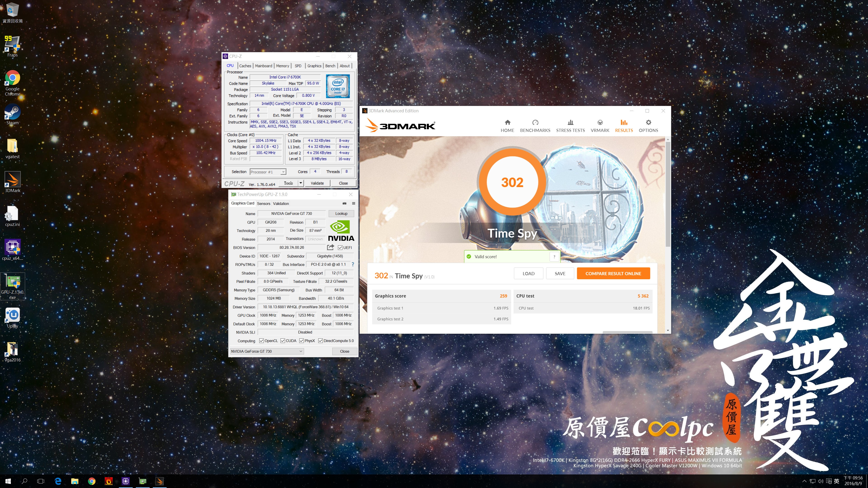Viewport: 868px width, 488px height.
Task: Toggle PhysX checkbox in GPU-Z
Action: tap(302, 341)
